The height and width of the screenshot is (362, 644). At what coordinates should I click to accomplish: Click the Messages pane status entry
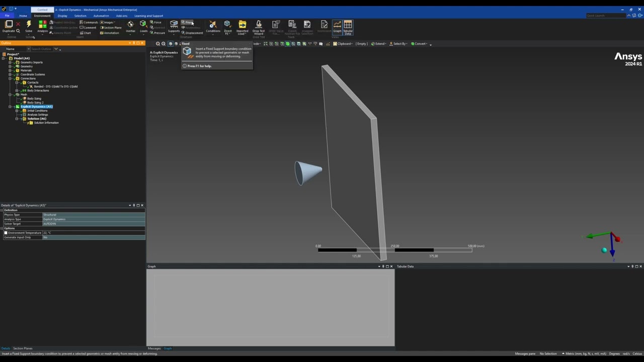tap(525, 353)
